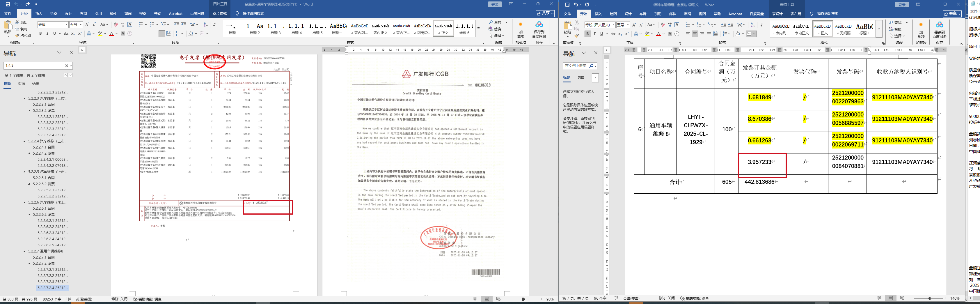Click Find (查找) in left Word editing group

click(496, 22)
